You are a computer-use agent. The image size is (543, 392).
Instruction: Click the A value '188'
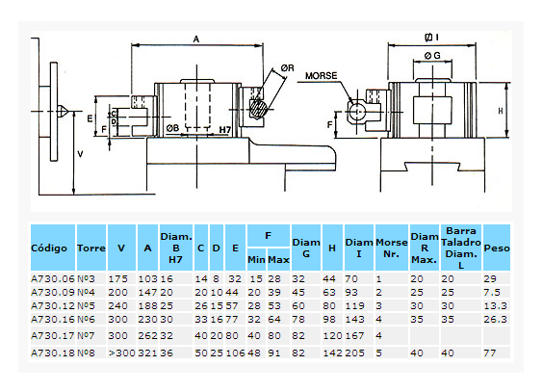(x=148, y=305)
